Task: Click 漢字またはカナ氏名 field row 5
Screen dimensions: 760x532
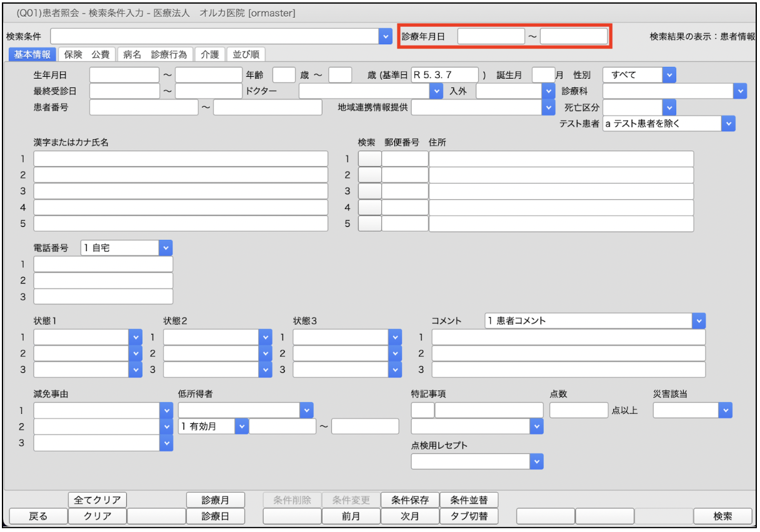Action: [x=181, y=224]
